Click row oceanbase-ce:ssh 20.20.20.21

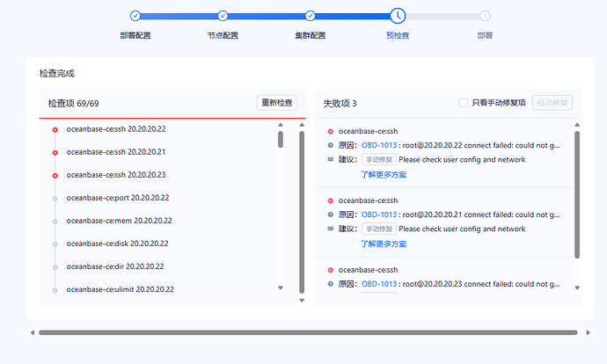[x=116, y=152]
